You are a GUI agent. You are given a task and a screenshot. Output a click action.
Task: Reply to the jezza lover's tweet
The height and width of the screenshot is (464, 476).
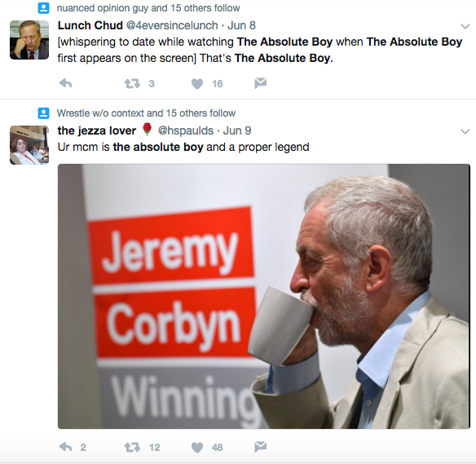[65, 447]
